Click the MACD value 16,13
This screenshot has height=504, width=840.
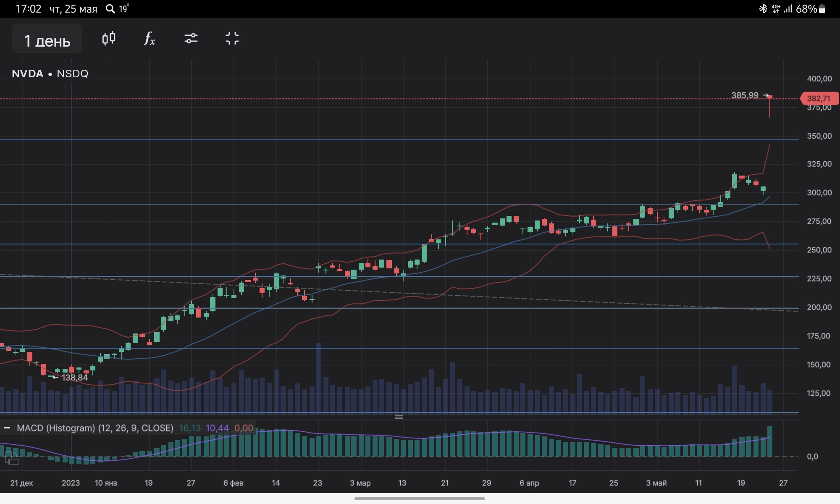190,428
